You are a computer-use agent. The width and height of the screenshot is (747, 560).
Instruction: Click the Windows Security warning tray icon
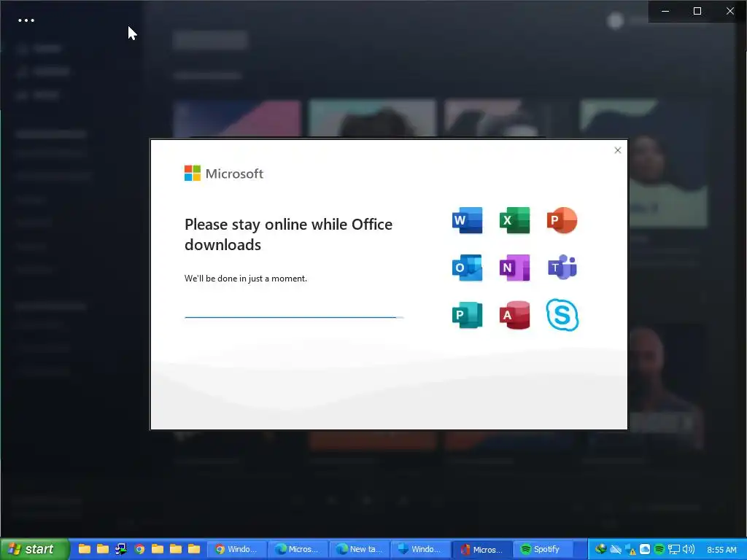pyautogui.click(x=630, y=550)
